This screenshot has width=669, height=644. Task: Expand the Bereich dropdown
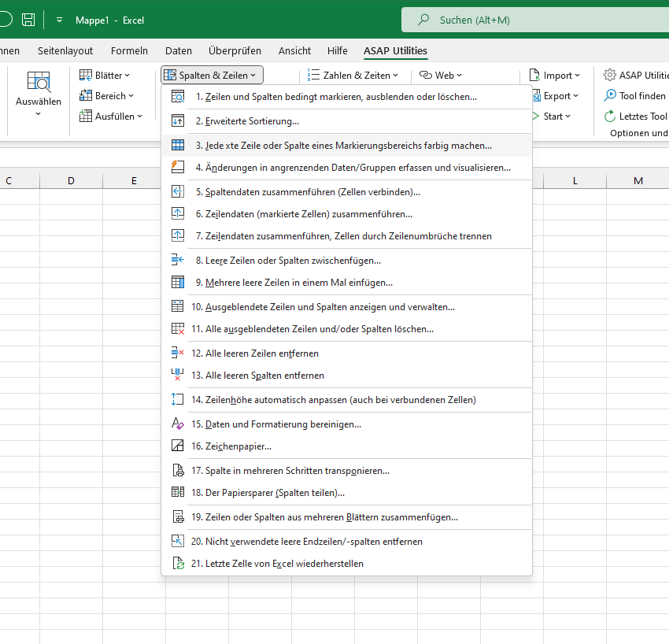click(107, 95)
